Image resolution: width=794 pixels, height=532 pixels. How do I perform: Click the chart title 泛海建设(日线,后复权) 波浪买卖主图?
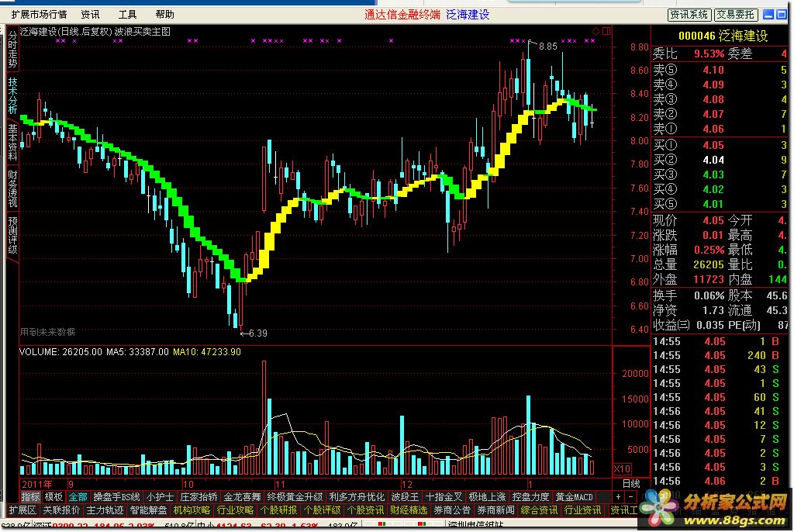(95, 32)
